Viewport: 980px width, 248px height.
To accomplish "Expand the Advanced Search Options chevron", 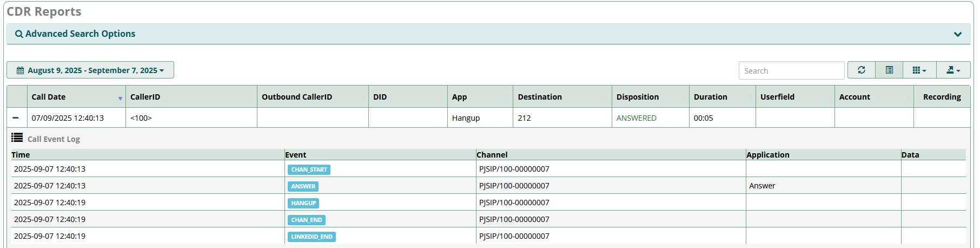I will (958, 34).
